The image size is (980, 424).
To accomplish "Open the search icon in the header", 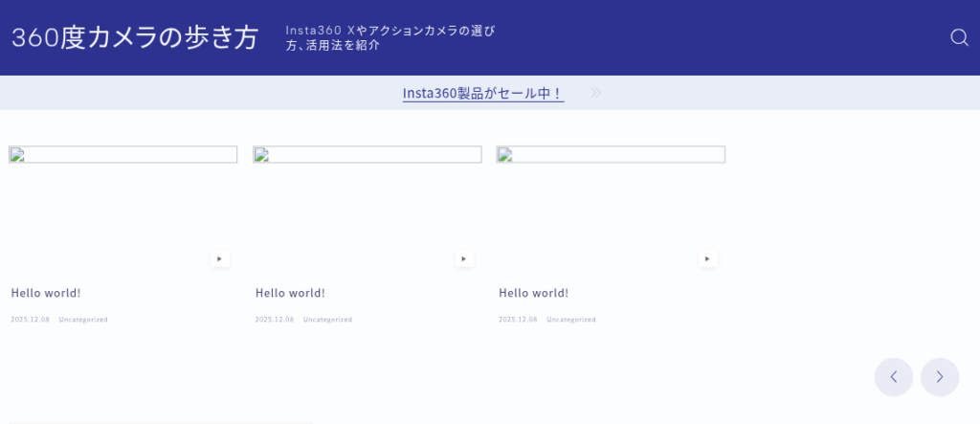I will [959, 37].
